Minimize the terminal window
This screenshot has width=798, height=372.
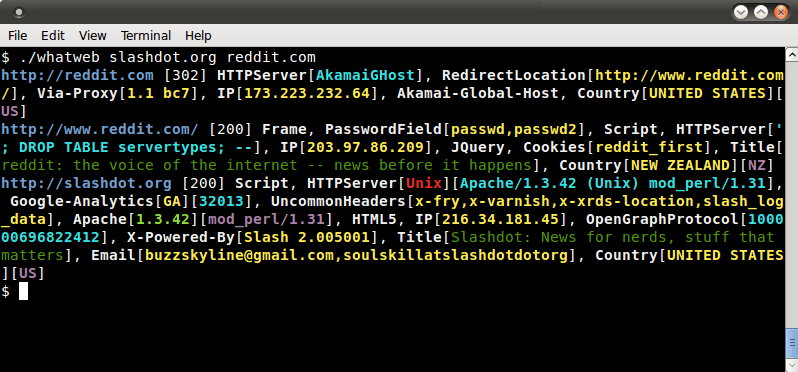pos(742,12)
